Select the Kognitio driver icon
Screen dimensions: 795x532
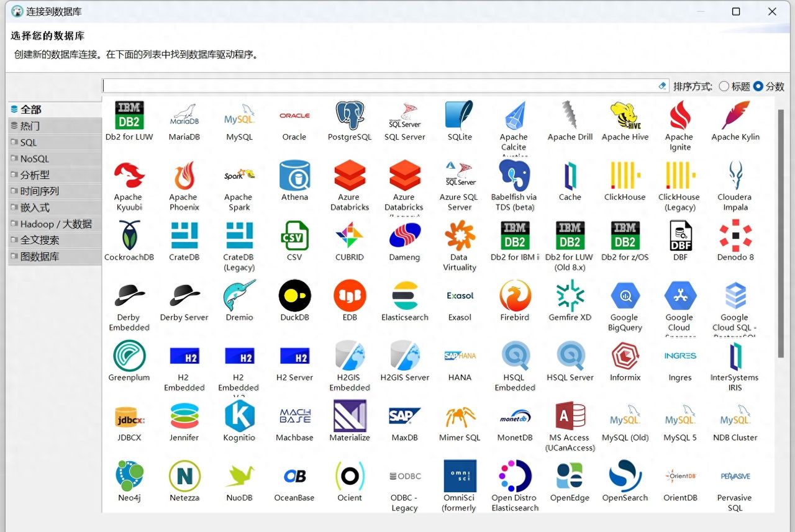pos(239,417)
